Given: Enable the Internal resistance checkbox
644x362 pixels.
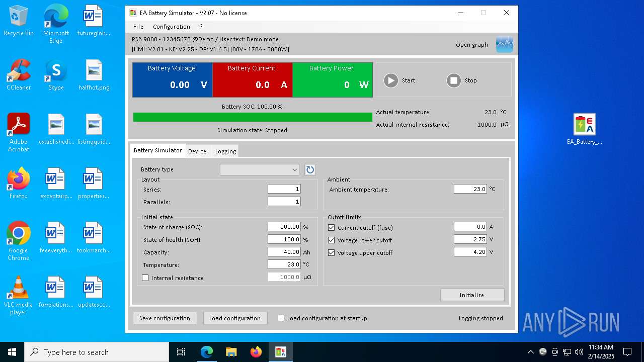Looking at the screenshot, I should click(x=145, y=278).
